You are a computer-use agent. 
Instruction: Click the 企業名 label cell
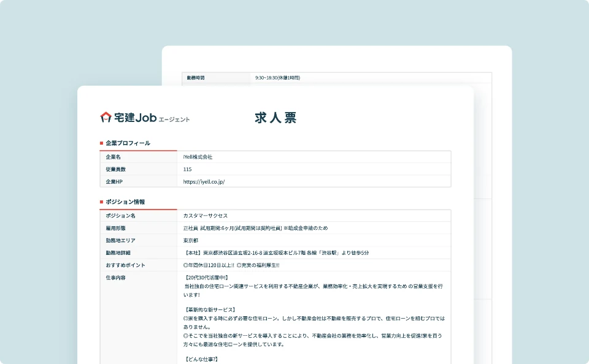[x=138, y=157]
